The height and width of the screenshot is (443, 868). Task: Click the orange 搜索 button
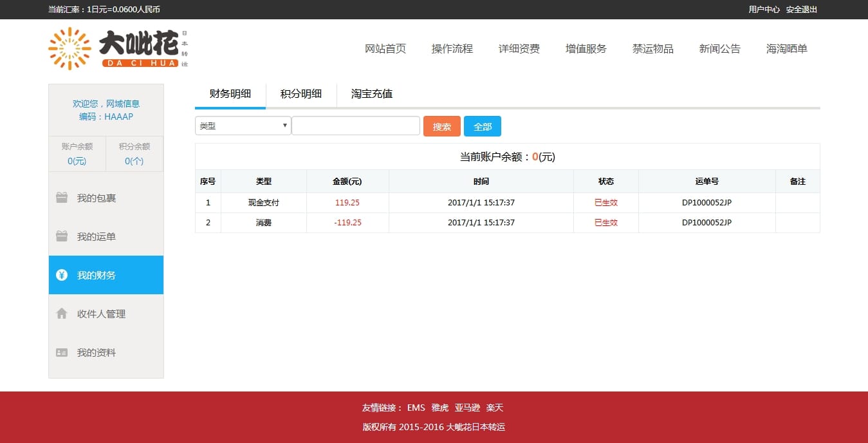[442, 126]
